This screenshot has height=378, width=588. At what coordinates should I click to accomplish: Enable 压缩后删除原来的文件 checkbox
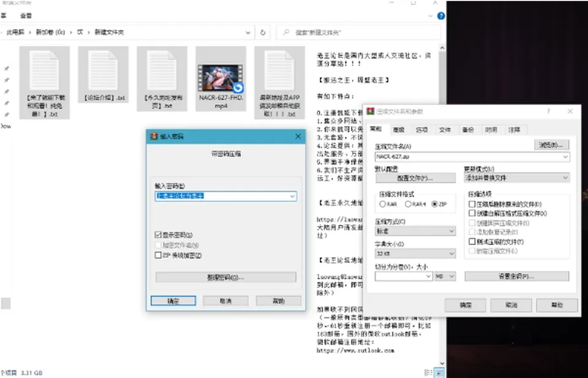pos(472,204)
